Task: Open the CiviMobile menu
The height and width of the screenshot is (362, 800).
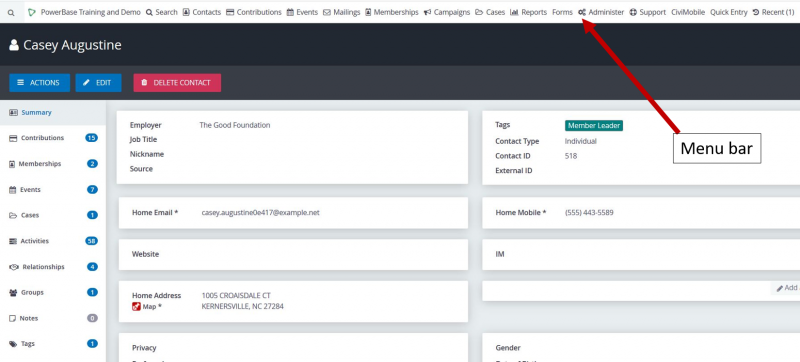Action: 688,12
